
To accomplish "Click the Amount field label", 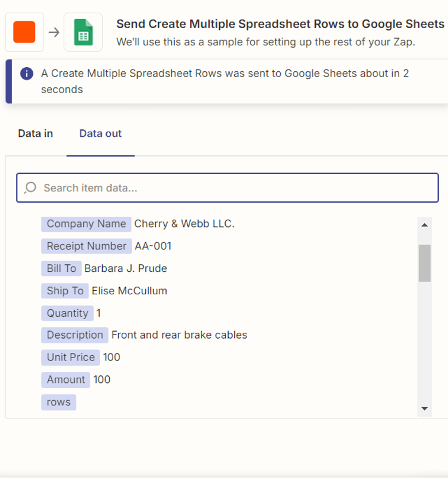I will (x=65, y=379).
